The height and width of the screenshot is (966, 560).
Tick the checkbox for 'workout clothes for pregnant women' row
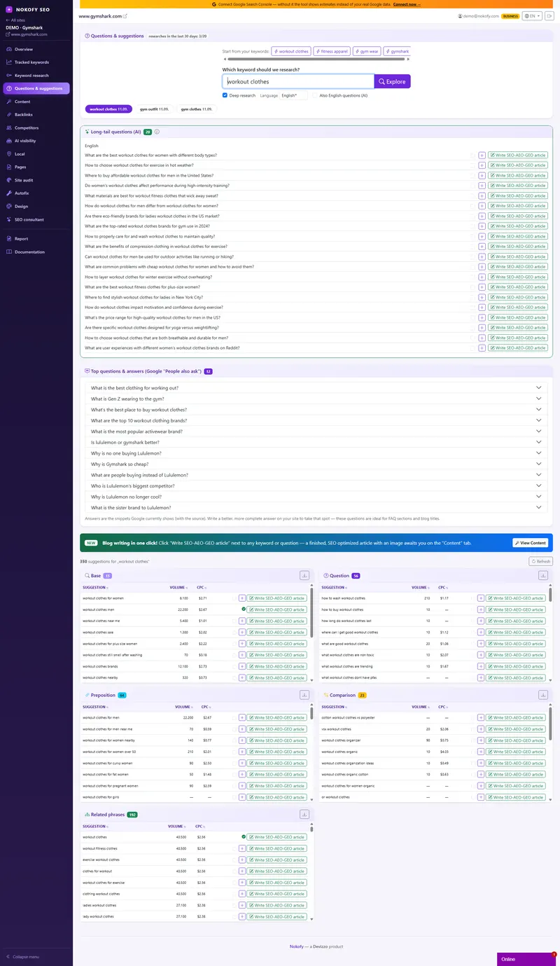click(234, 786)
